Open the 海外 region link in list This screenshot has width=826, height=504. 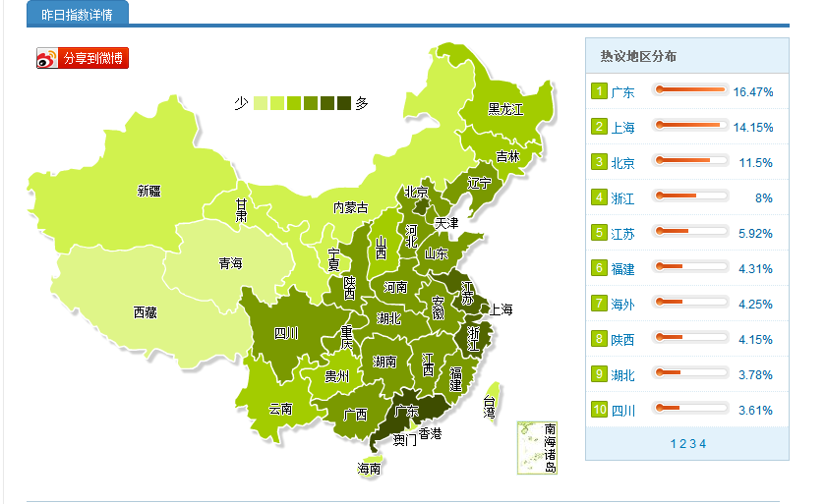(x=622, y=305)
